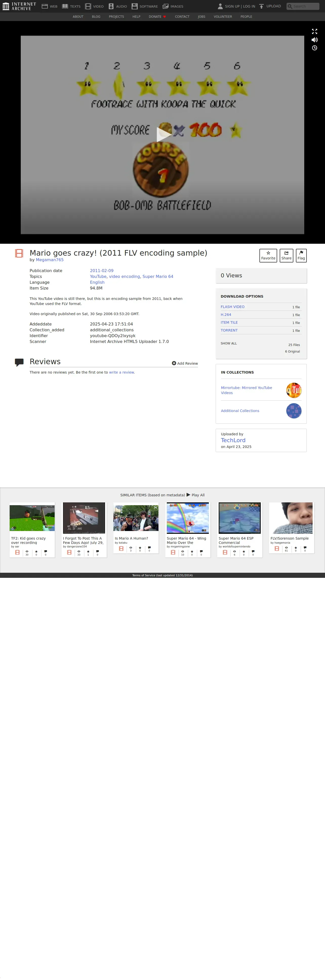The height and width of the screenshot is (980, 325).
Task: Open the Web section in the top navigation
Action: pos(49,7)
